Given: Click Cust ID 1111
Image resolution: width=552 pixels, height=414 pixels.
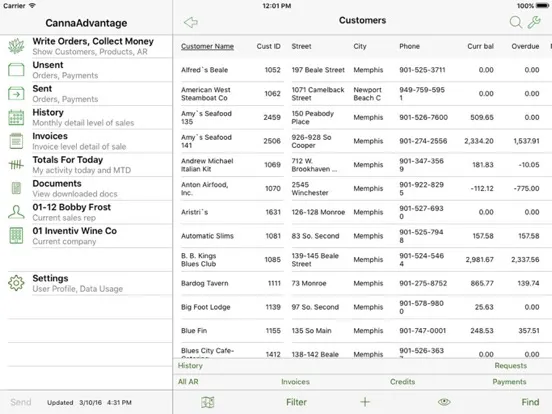Looking at the screenshot, I should tap(274, 283).
